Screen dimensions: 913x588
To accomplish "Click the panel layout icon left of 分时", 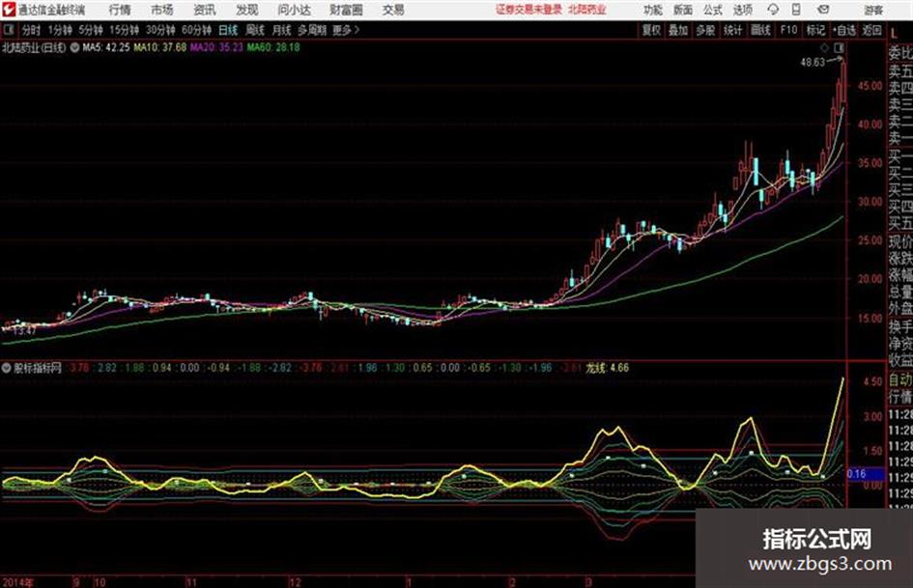I will point(8,30).
